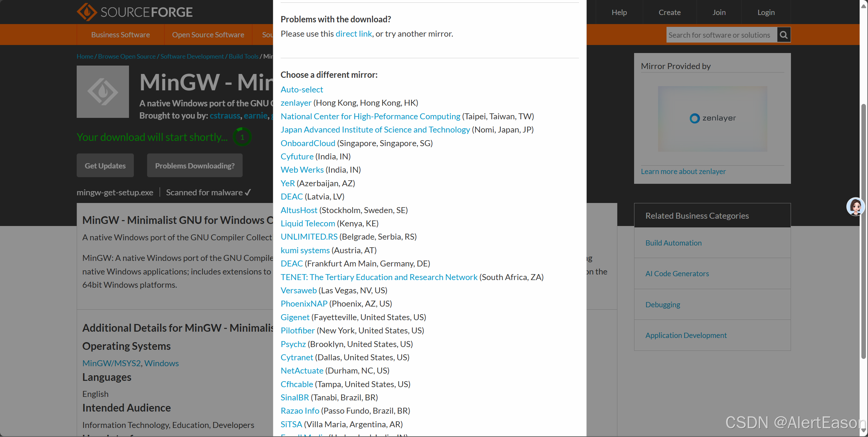Click the floating avatar assistant icon
The width and height of the screenshot is (868, 437).
point(855,206)
